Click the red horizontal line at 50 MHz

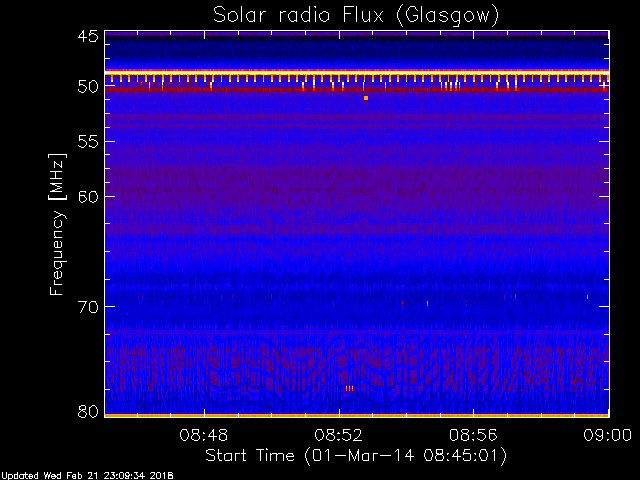coord(357,89)
